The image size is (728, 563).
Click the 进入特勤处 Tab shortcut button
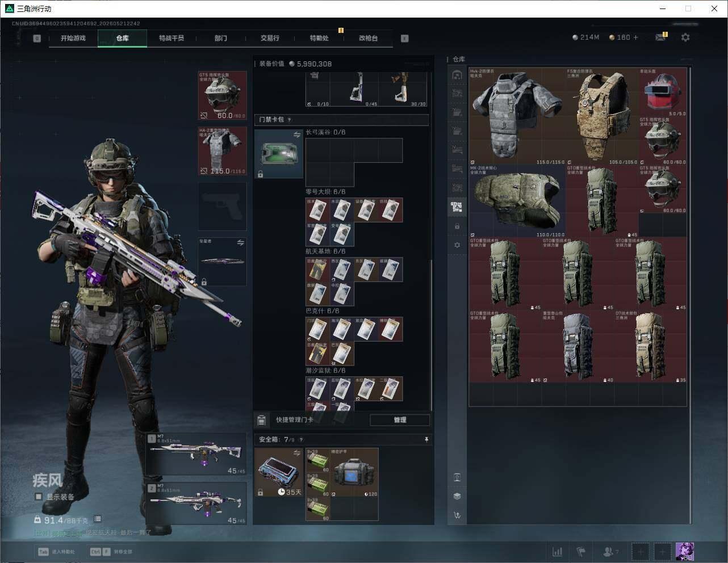click(56, 552)
